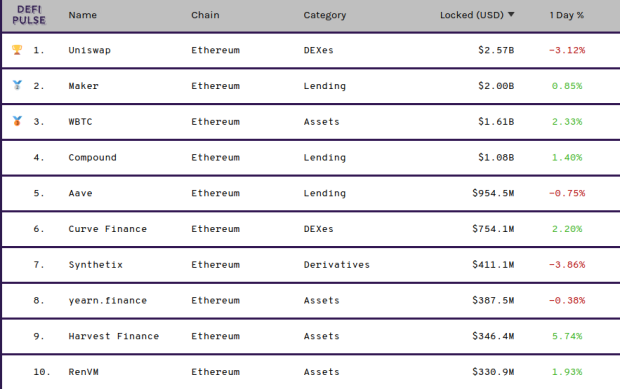Click the DeFi Pulse logo

[x=29, y=15]
